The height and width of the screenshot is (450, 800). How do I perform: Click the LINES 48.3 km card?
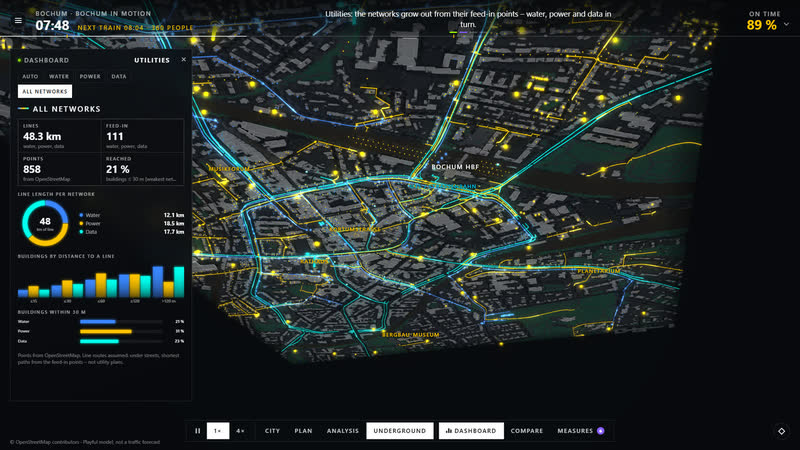[60, 136]
